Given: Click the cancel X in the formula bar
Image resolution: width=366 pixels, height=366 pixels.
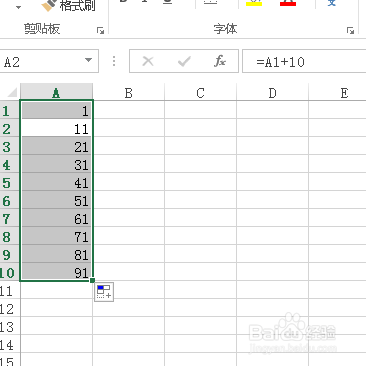Looking at the screenshot, I should pyautogui.click(x=148, y=61).
